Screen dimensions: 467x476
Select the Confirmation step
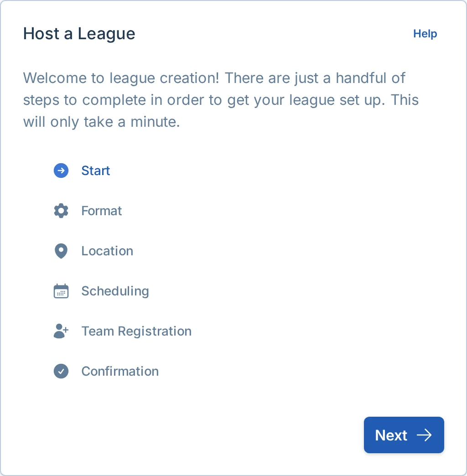pyautogui.click(x=119, y=371)
